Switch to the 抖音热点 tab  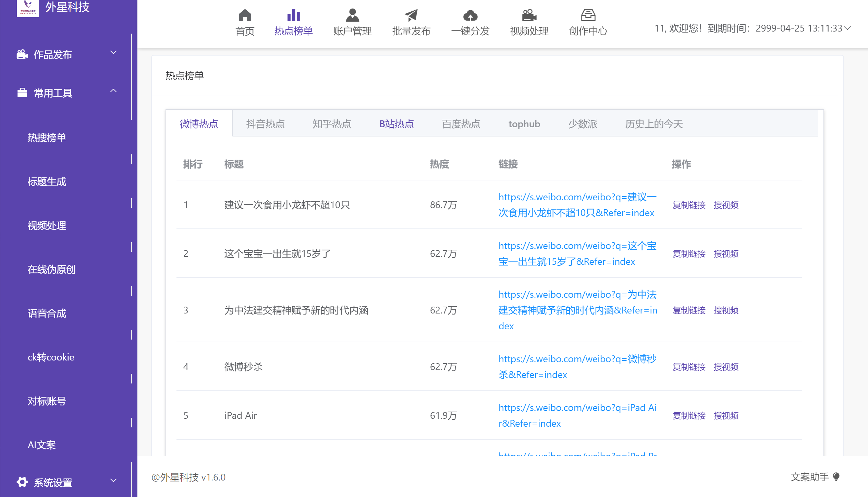pyautogui.click(x=266, y=124)
